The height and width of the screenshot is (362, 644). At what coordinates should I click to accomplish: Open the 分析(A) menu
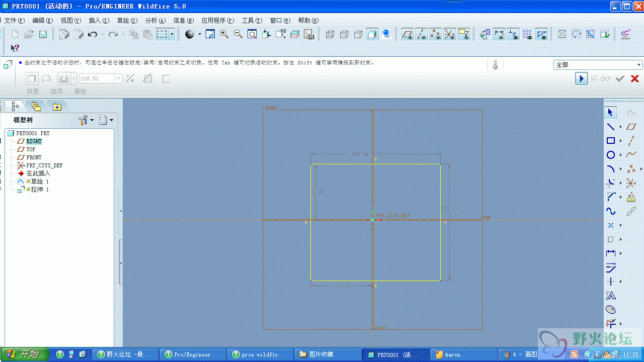(155, 21)
